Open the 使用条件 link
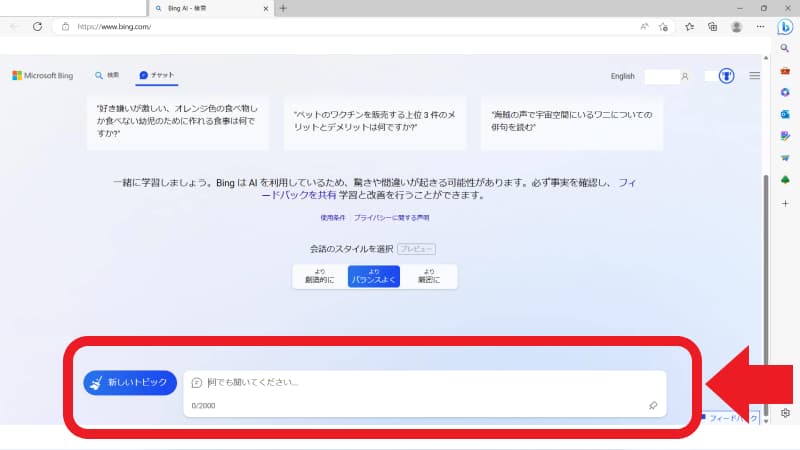Image resolution: width=800 pixels, height=450 pixels. (x=333, y=218)
